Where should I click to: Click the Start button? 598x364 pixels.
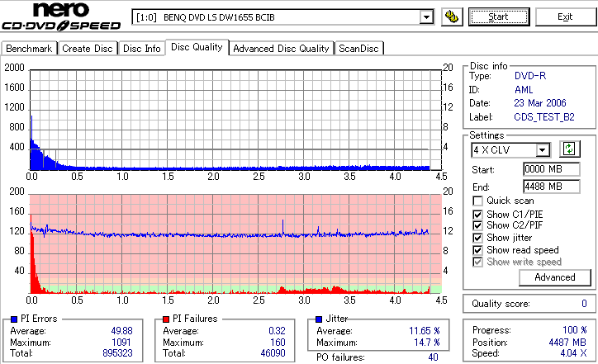499,17
